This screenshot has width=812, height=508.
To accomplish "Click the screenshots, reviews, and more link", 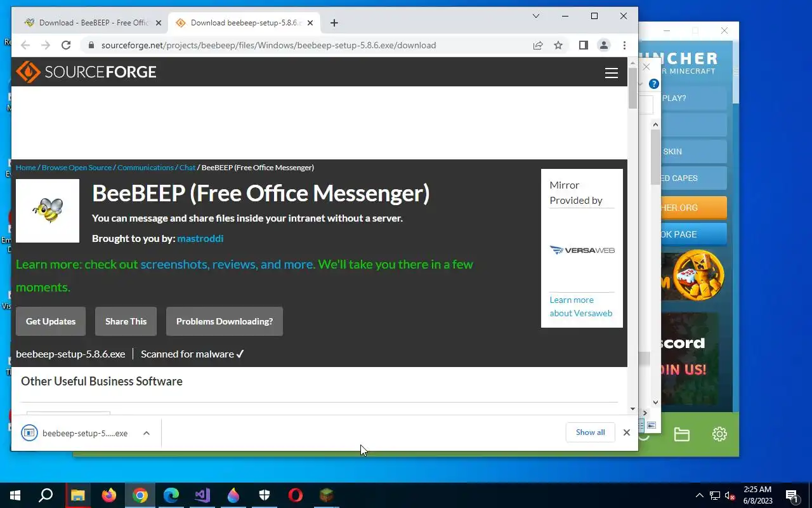I will tap(227, 264).
